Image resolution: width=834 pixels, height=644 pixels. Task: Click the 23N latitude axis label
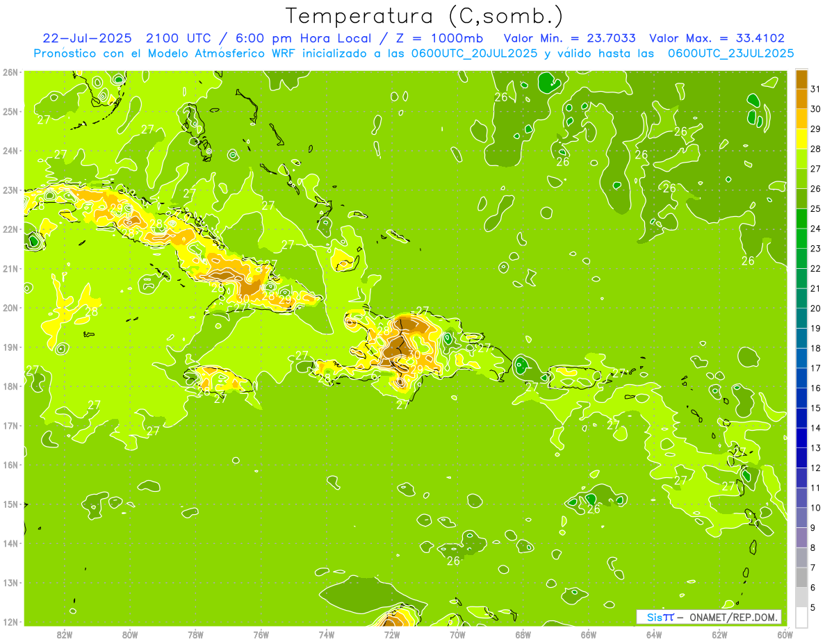tap(10, 190)
